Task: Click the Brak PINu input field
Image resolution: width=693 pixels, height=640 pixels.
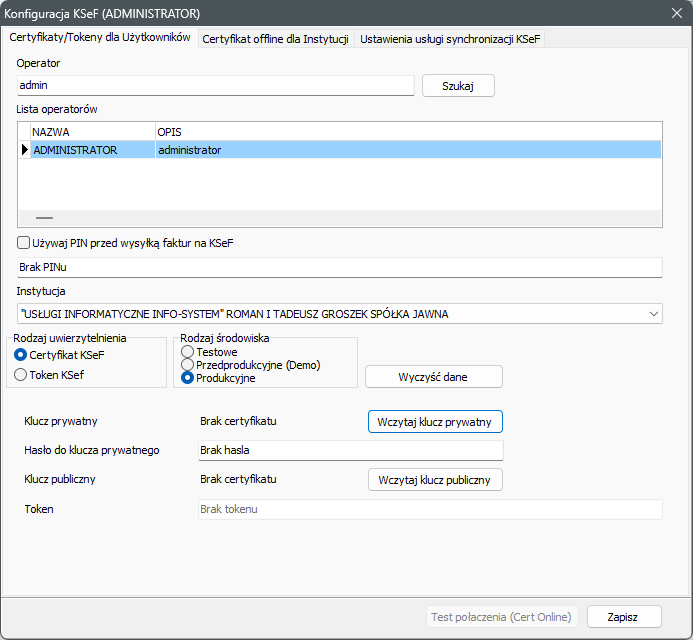Action: (339, 267)
